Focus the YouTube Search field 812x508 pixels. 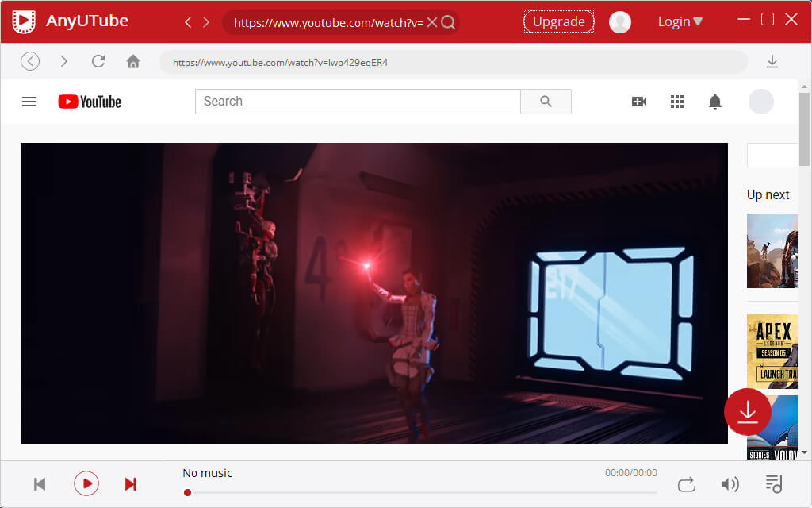pos(358,101)
